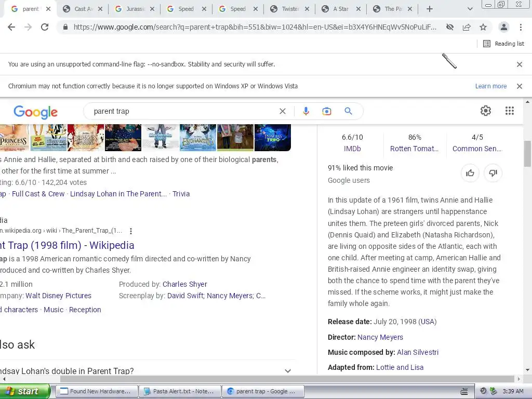Open the Common Sense rating link
Screen dimensions: 532x399
coord(477,149)
